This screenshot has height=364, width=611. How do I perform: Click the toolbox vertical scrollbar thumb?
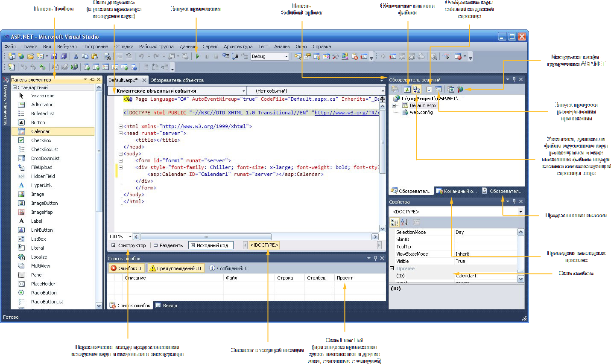pos(99,151)
